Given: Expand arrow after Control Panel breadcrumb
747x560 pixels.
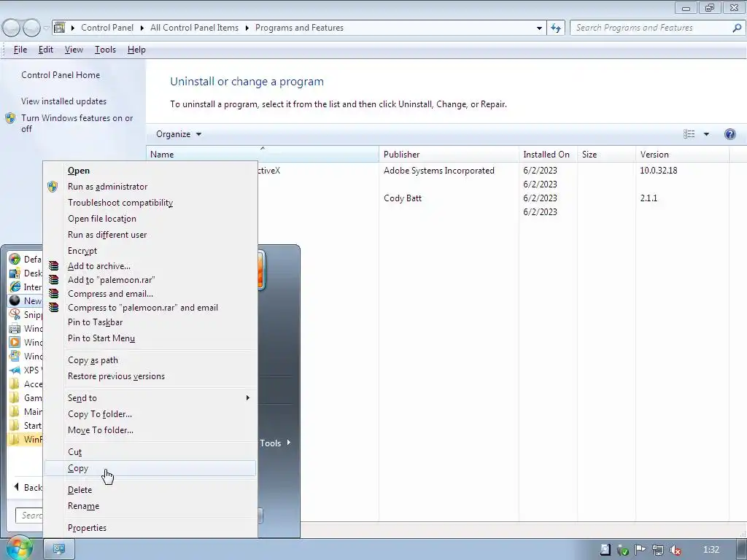Looking at the screenshot, I should (142, 28).
